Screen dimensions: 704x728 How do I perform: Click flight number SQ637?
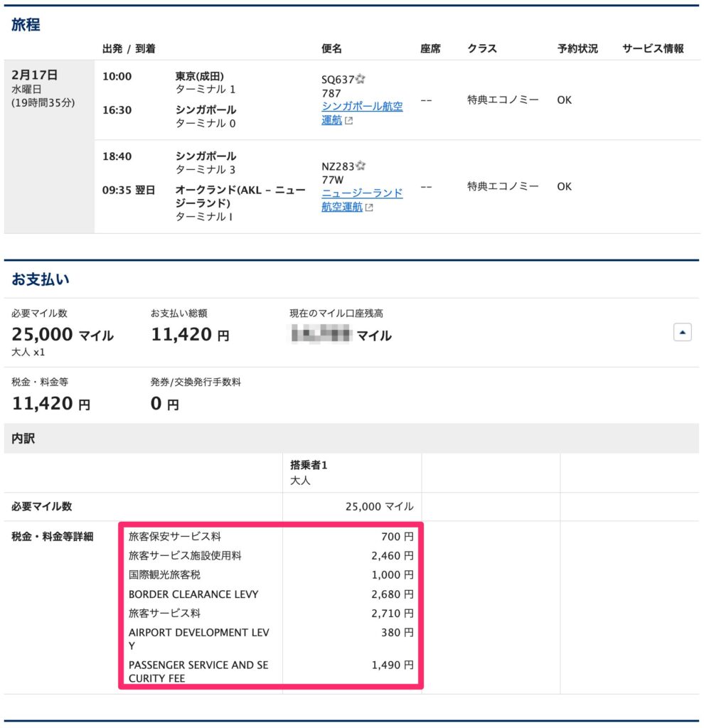(338, 80)
